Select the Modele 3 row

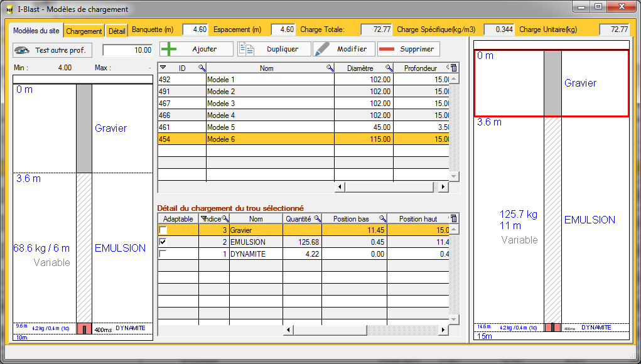303,104
